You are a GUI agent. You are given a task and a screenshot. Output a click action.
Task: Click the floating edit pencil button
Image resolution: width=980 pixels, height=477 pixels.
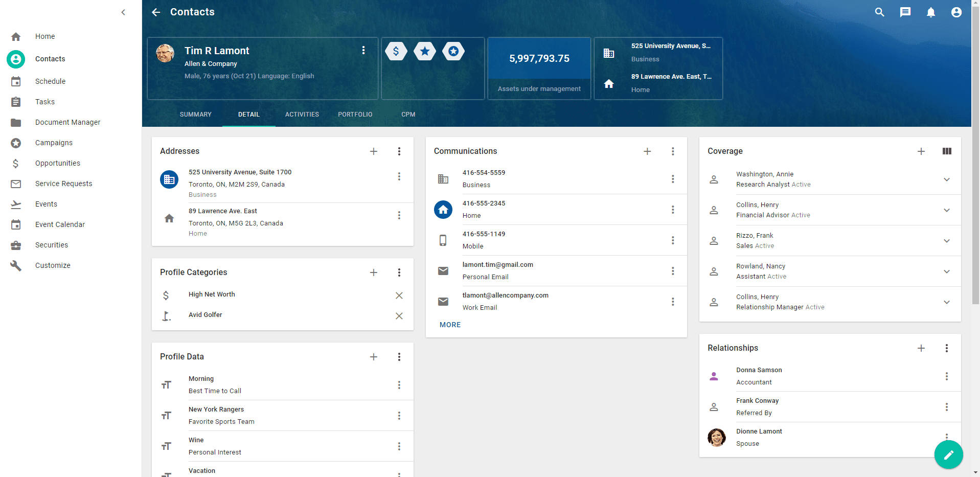point(949,455)
